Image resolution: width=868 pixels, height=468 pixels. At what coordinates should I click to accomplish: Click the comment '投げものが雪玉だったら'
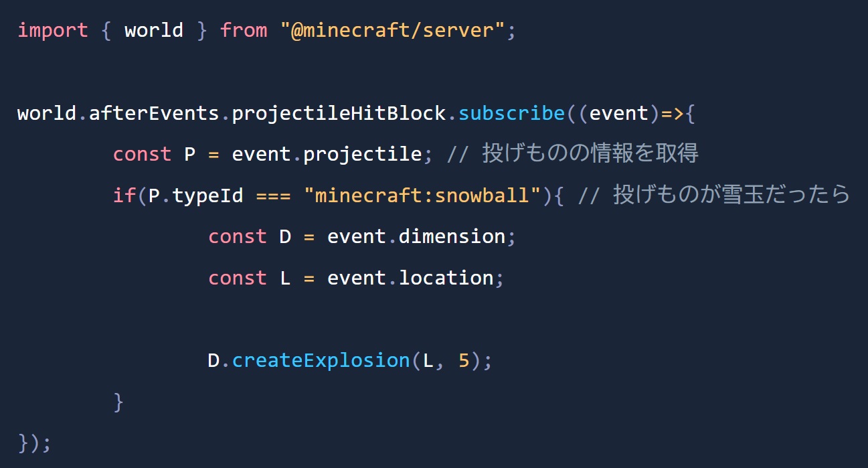[731, 196]
